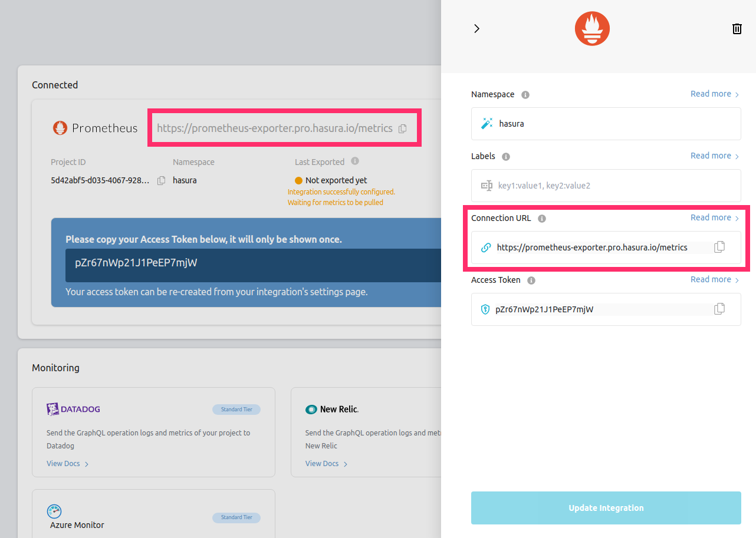
Task: Click the info icon beside Labels
Action: (506, 157)
